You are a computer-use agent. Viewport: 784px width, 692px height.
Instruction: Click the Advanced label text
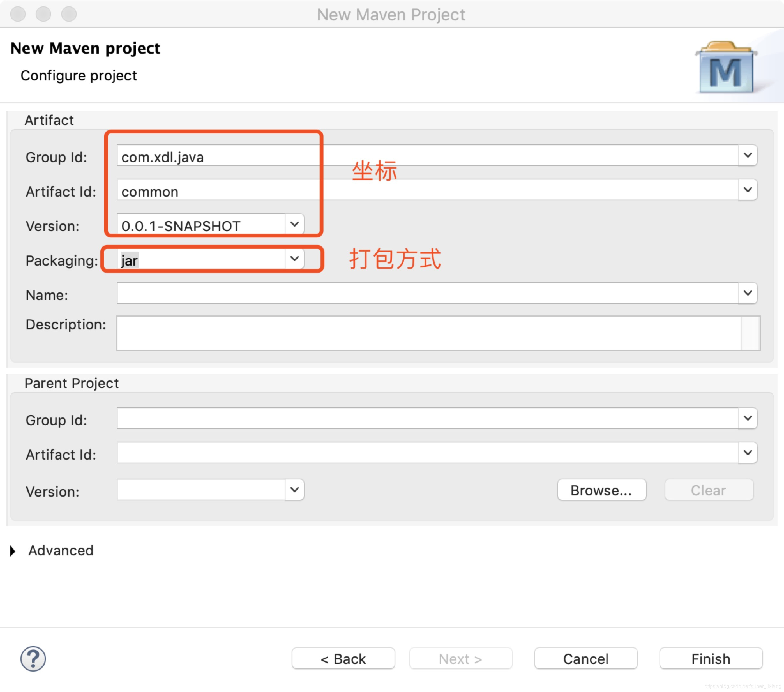61,551
